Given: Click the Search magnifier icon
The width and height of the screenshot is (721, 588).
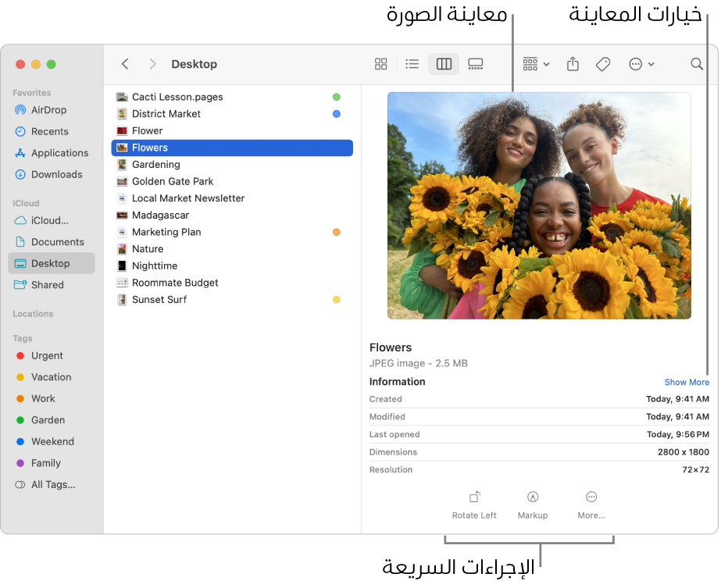Looking at the screenshot, I should [x=697, y=64].
